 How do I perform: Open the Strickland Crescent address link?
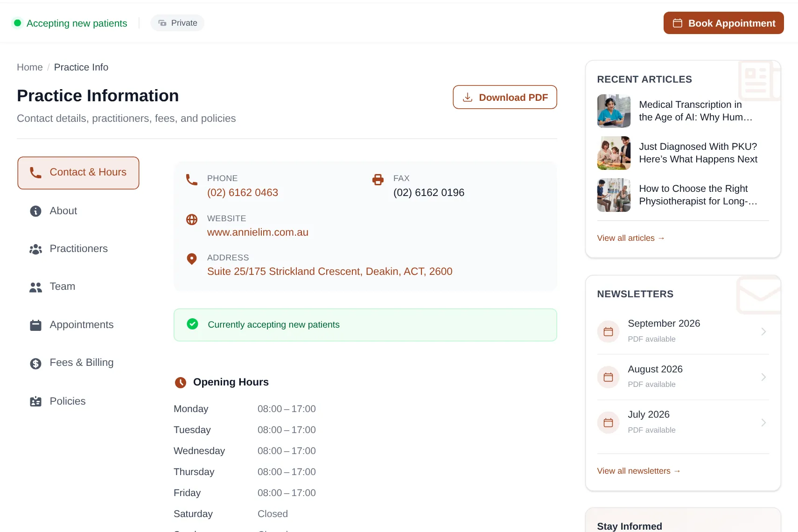point(330,272)
